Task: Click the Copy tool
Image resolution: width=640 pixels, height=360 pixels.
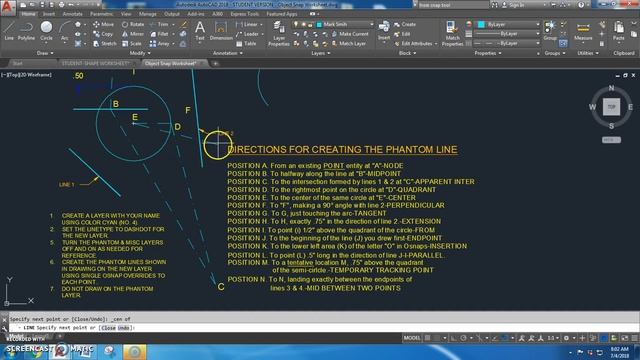Action: tap(103, 34)
